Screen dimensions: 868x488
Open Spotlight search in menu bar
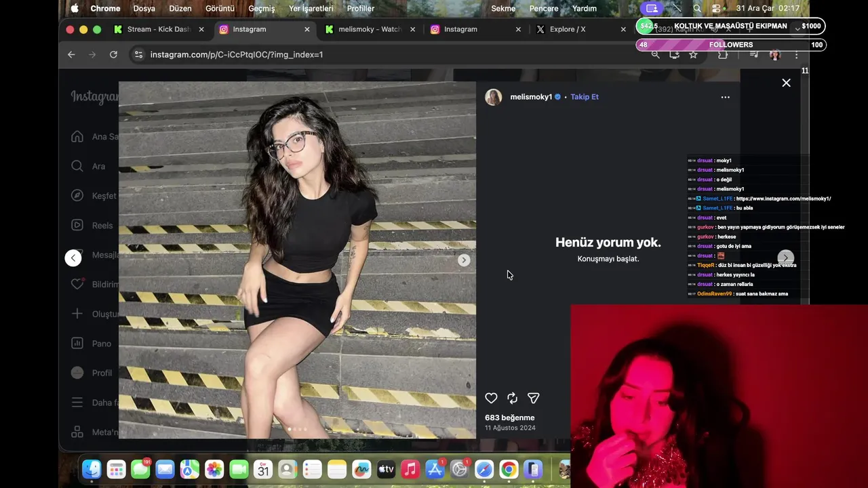tap(697, 8)
